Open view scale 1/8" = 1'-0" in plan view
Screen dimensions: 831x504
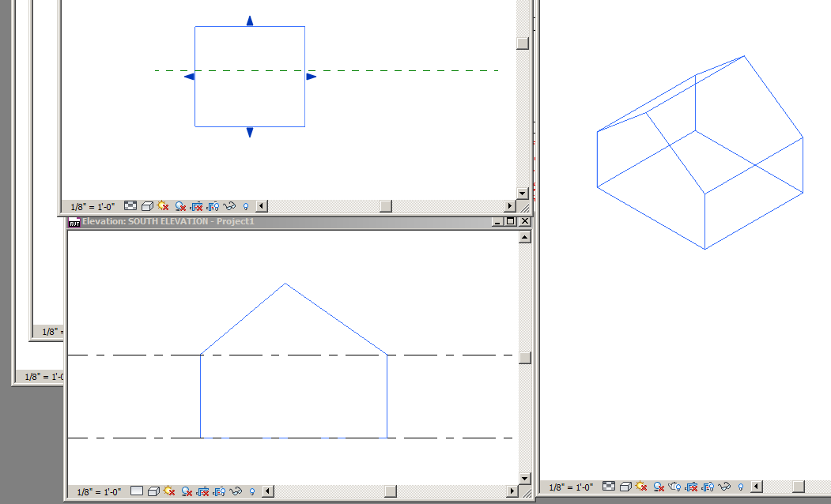click(x=93, y=206)
